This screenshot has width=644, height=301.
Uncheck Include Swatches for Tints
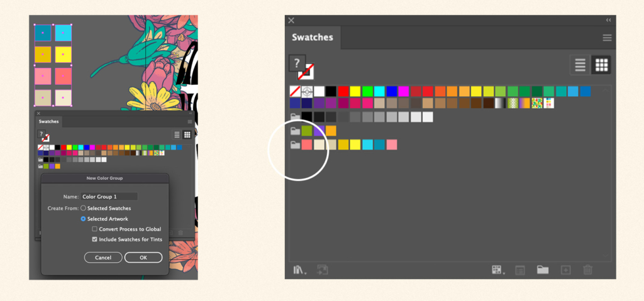(x=94, y=239)
